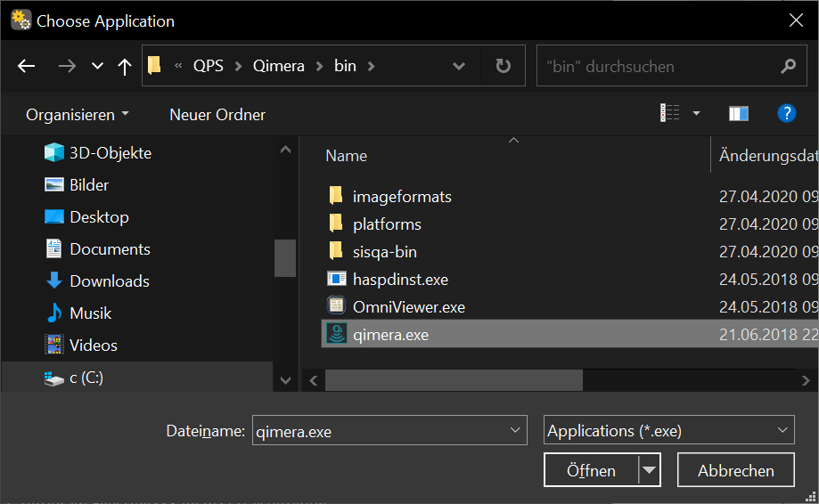Click navigation pane scroll down arrow
Image resolution: width=819 pixels, height=504 pixels.
tap(285, 380)
